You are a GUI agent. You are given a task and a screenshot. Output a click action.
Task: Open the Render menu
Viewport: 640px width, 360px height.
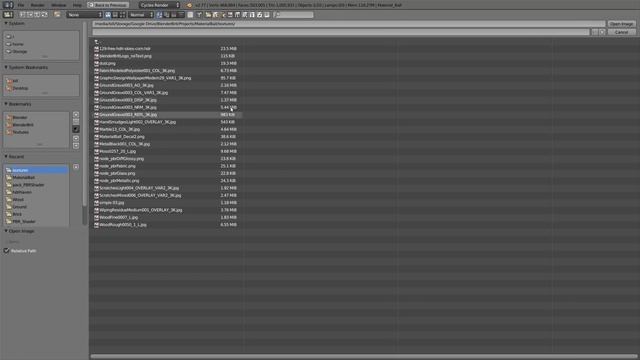click(x=38, y=5)
